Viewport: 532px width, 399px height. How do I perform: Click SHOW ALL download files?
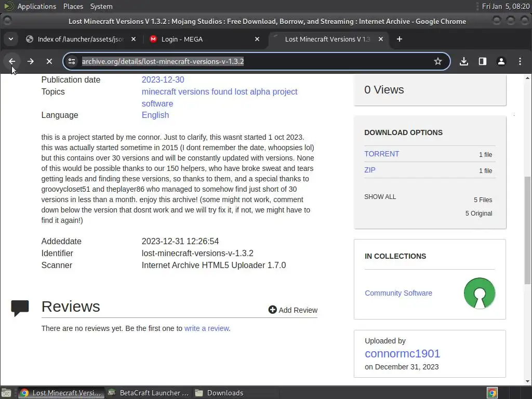380,197
